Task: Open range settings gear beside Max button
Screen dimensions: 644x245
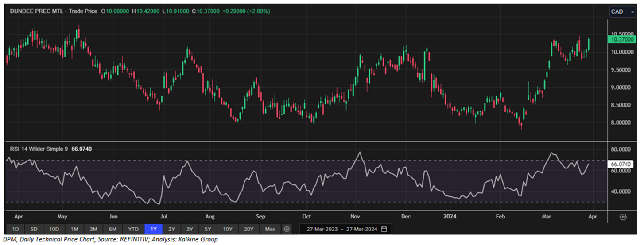Action: pyautogui.click(x=287, y=229)
